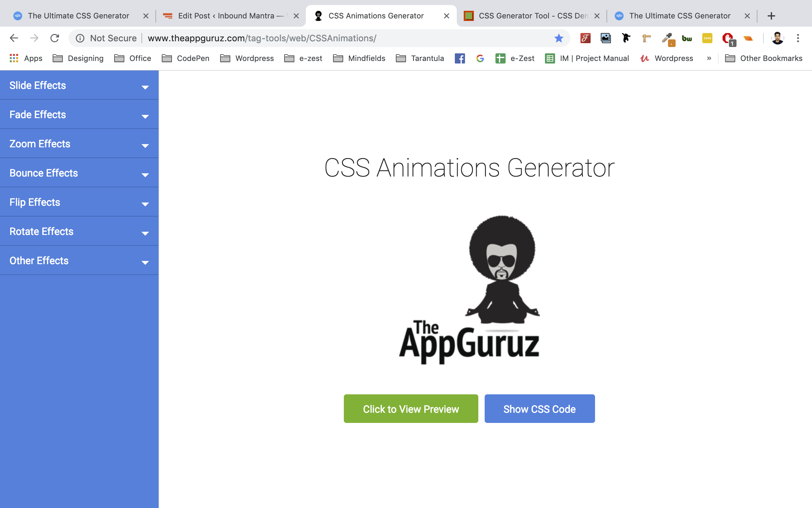Click the CSS Animations Generator heading

[x=469, y=168]
